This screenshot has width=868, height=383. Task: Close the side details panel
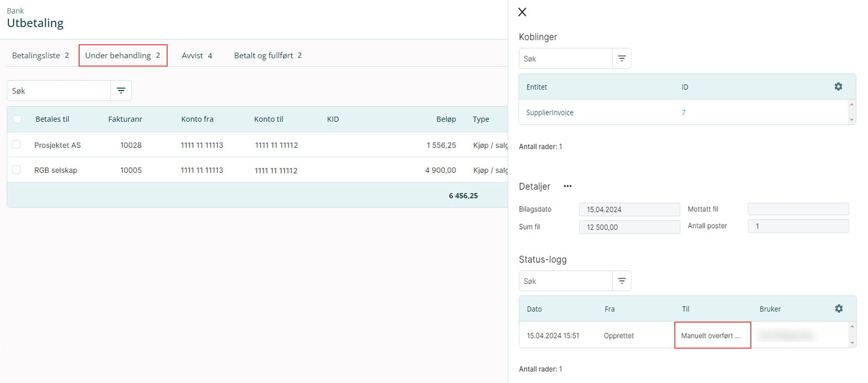point(522,12)
